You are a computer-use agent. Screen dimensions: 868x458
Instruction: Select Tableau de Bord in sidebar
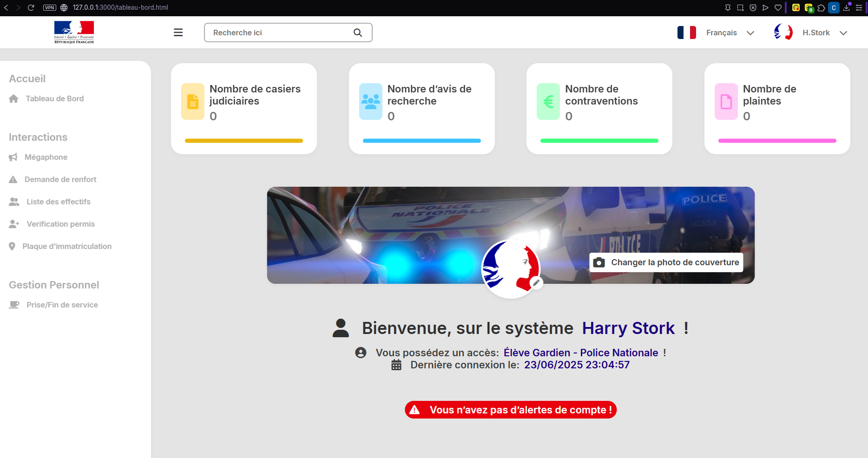(55, 98)
